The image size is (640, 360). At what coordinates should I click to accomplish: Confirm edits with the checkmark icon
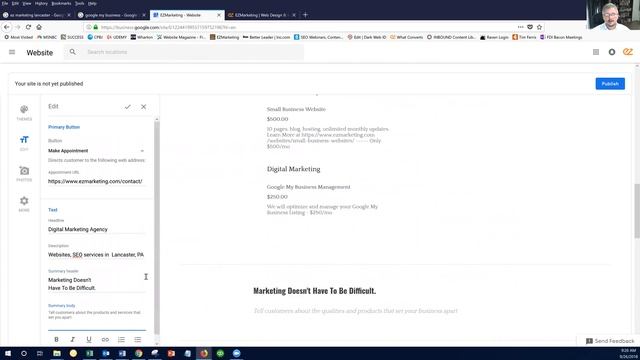tap(128, 107)
